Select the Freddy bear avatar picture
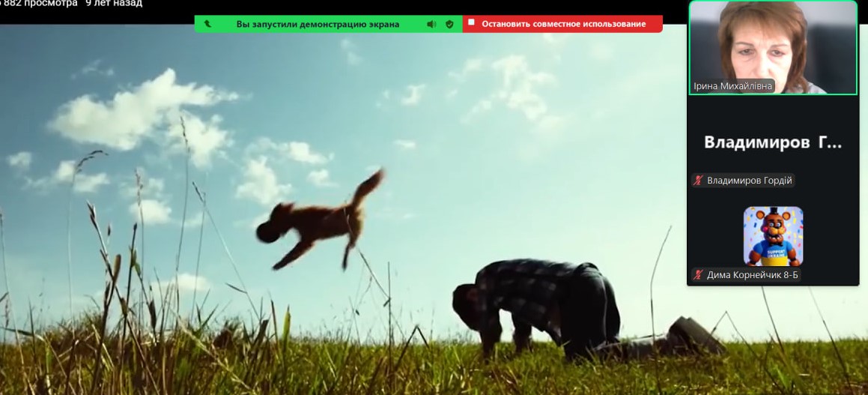The image size is (868, 395). click(773, 236)
